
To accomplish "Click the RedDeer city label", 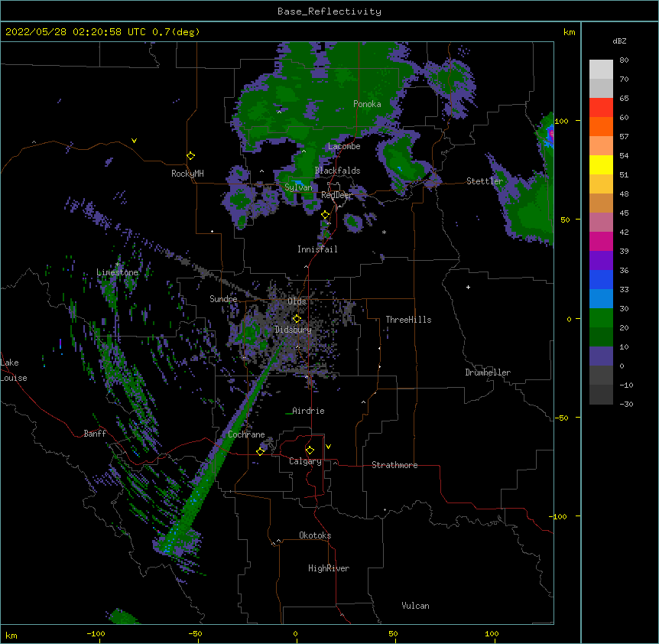I will [x=336, y=195].
